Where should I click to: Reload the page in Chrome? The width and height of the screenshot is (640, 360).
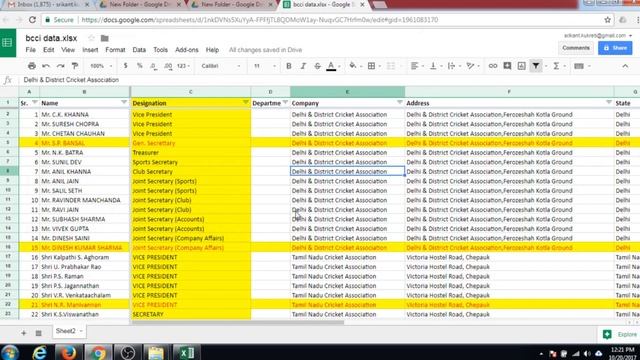[32, 20]
